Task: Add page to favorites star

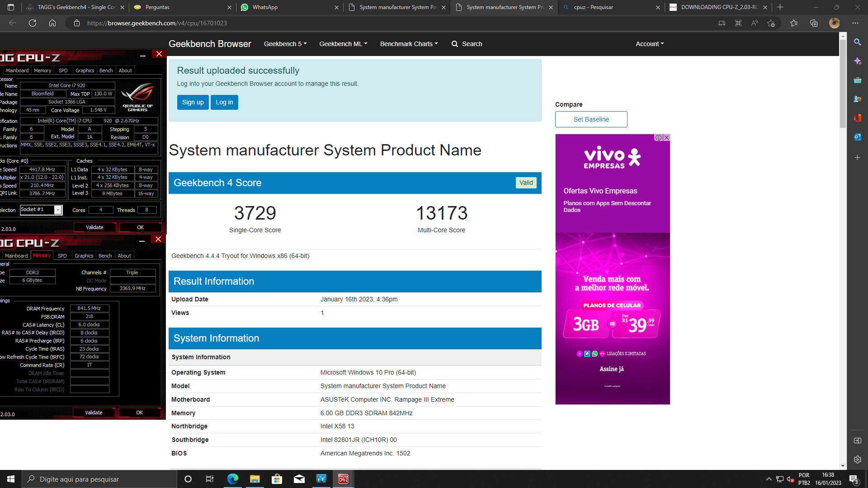Action: [771, 23]
